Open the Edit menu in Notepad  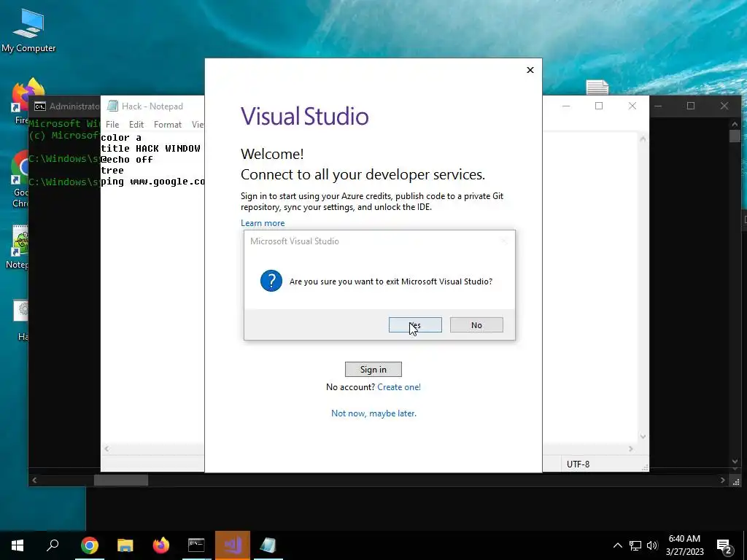click(136, 124)
